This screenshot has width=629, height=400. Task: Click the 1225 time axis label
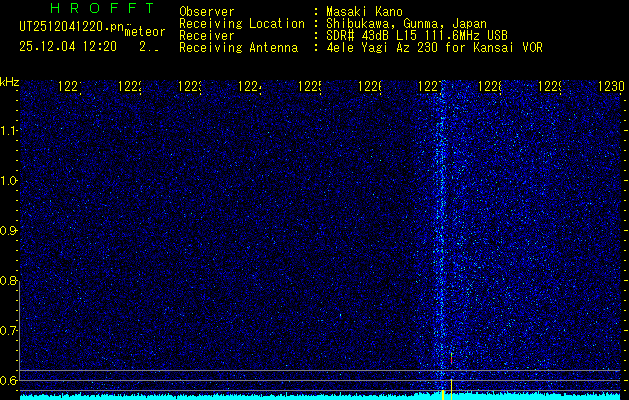[x=310, y=87]
